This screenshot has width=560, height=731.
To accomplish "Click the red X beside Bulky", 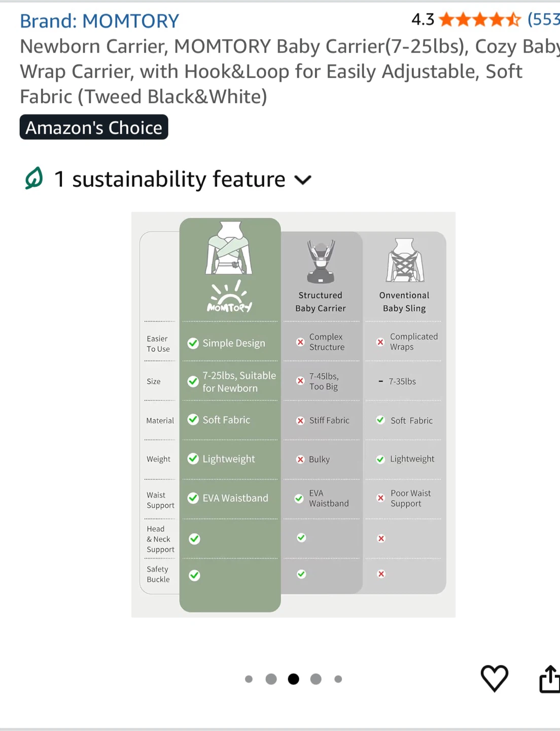I will [x=300, y=459].
